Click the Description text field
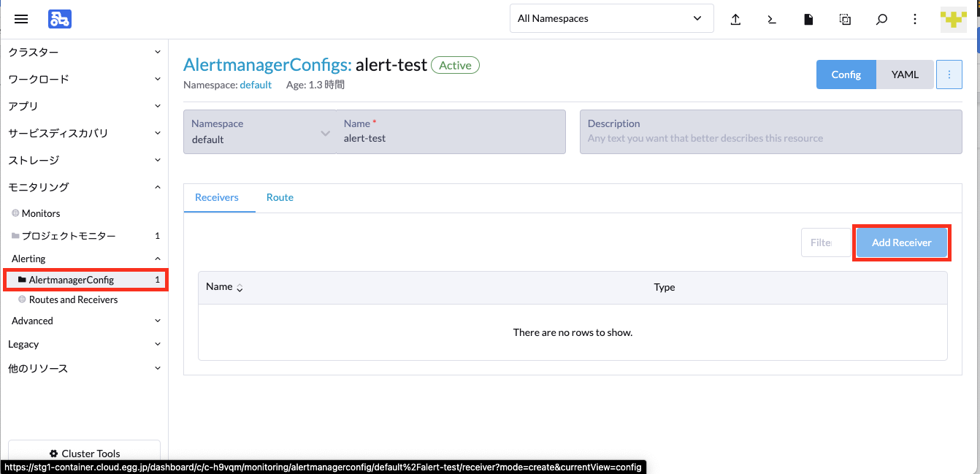Viewport: 980px width, 474px height. (x=771, y=131)
